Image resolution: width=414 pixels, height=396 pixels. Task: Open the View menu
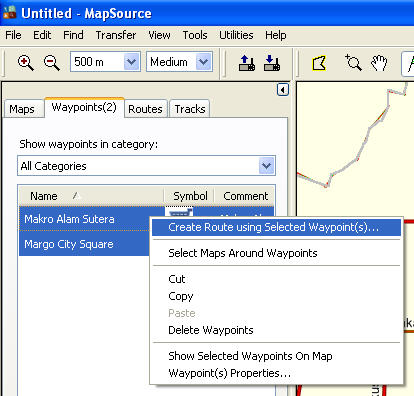159,35
